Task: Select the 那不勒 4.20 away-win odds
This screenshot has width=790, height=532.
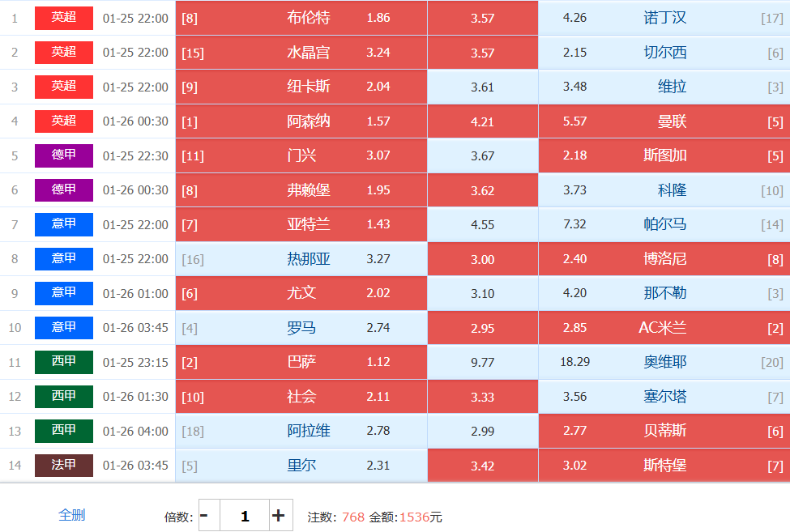Action: (664, 293)
